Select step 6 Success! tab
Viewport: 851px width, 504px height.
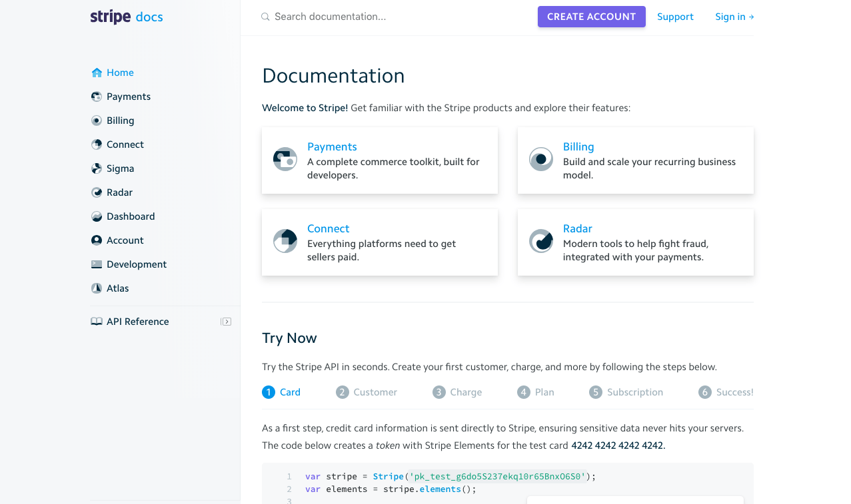[x=726, y=392]
